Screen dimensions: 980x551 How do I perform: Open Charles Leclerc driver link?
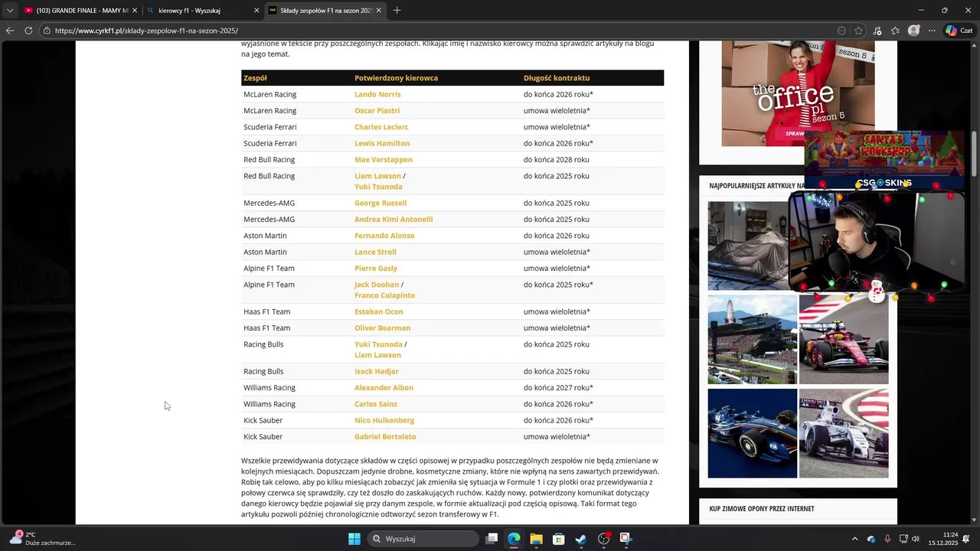[381, 127]
